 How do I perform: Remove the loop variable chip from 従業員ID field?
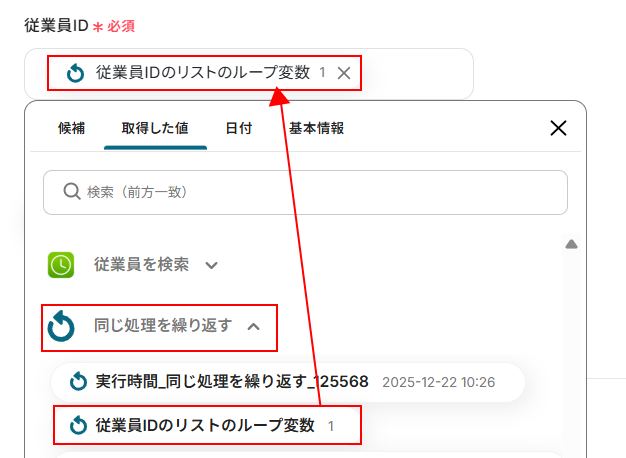(344, 73)
